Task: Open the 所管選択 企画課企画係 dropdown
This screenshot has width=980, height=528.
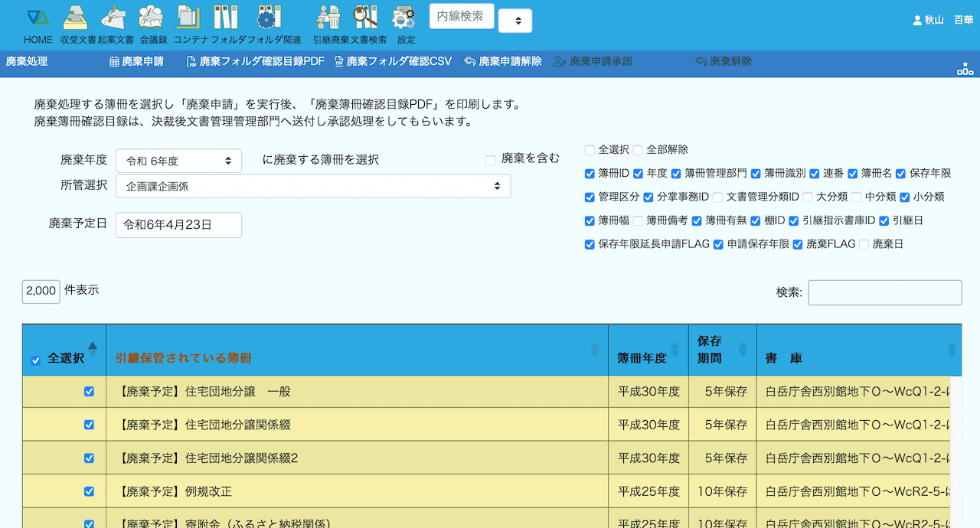Action: click(x=313, y=186)
